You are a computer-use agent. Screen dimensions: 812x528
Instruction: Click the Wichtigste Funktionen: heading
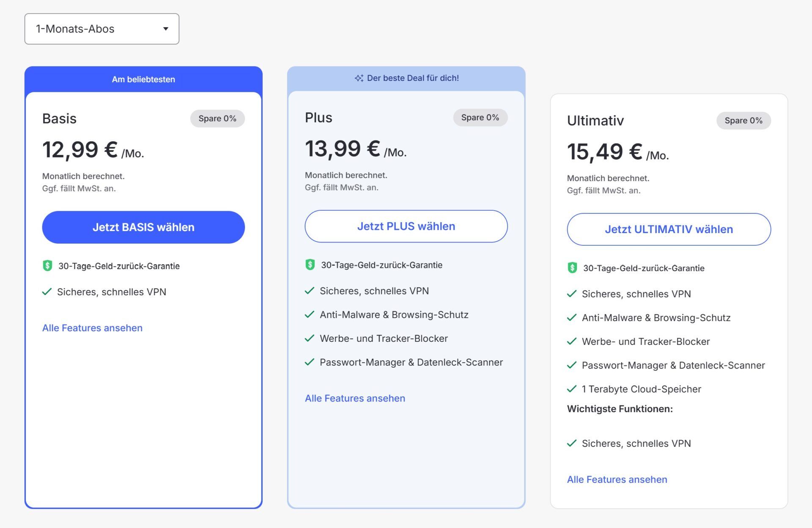point(620,409)
